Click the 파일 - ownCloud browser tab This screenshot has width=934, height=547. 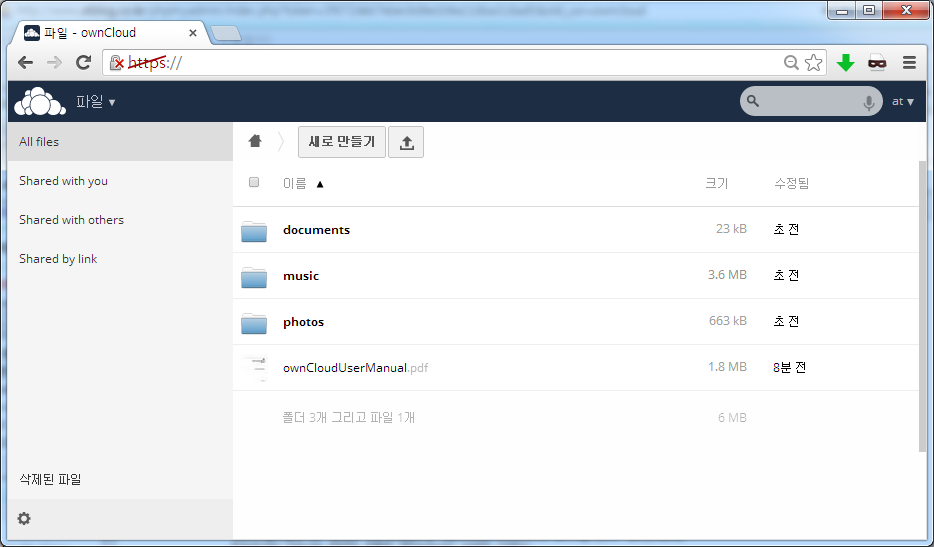click(109, 33)
